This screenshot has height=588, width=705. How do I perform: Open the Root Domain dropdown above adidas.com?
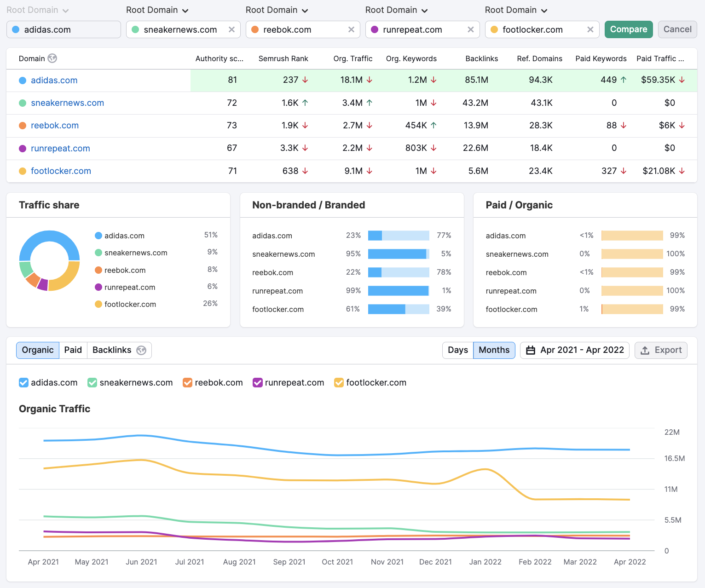(37, 10)
